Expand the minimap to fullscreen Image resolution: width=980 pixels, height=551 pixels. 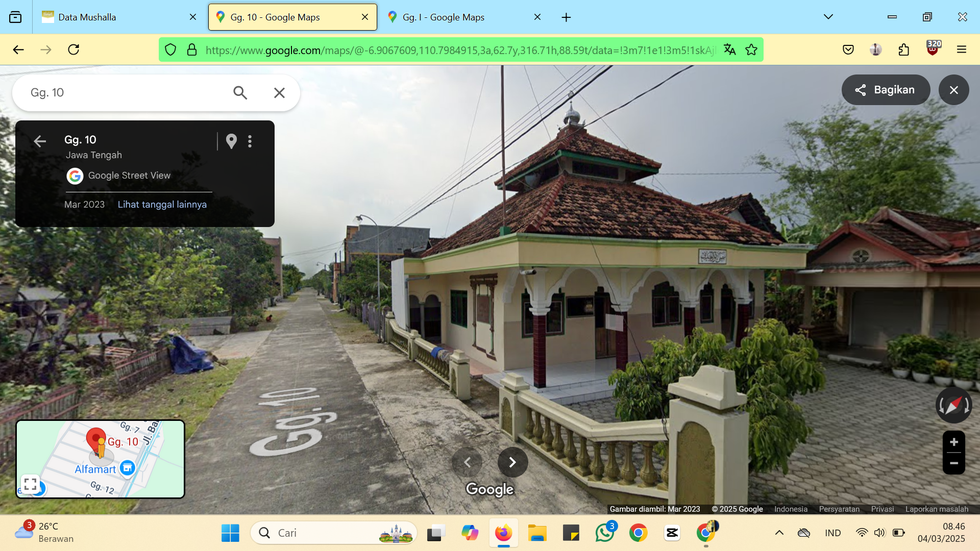tap(30, 484)
